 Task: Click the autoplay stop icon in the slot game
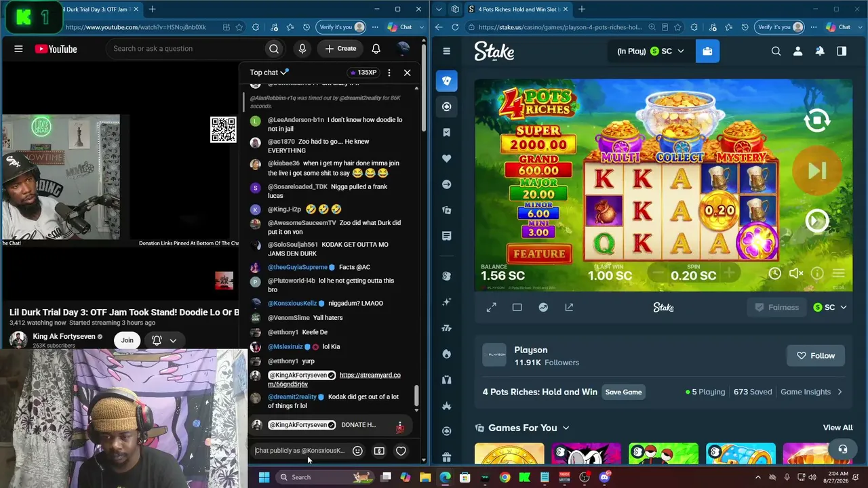pos(816,121)
